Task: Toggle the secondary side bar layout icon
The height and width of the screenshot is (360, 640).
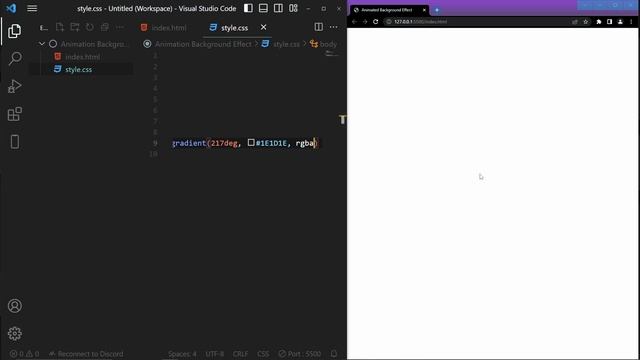Action: (278, 8)
